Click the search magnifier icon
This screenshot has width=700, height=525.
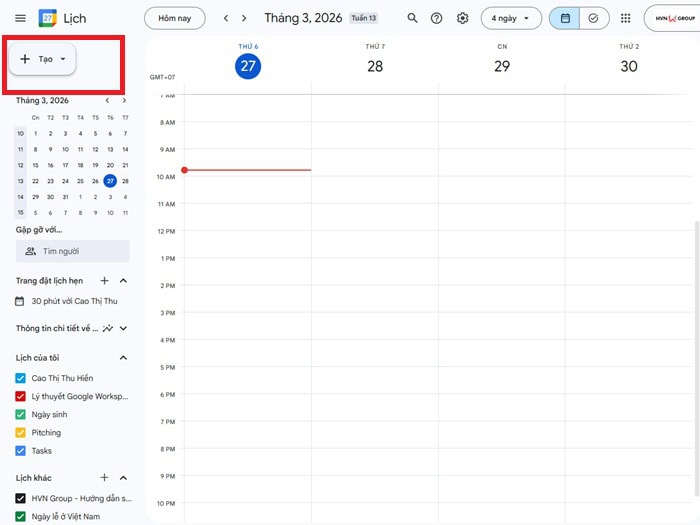(413, 18)
